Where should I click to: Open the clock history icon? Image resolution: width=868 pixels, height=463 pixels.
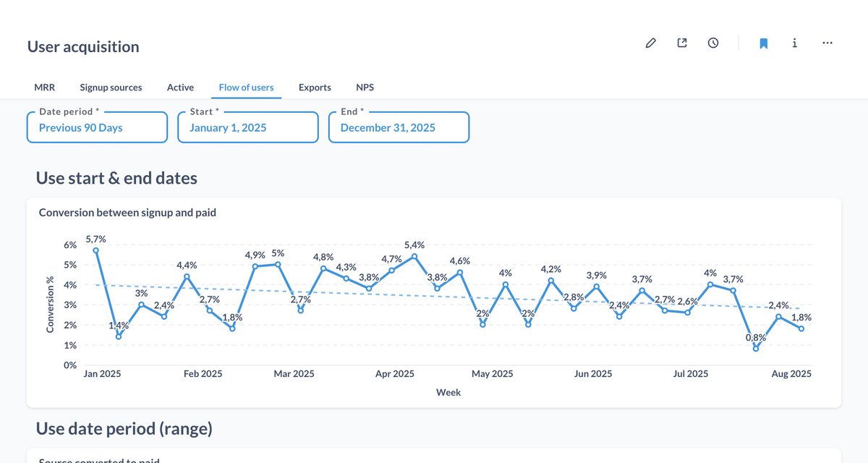713,43
